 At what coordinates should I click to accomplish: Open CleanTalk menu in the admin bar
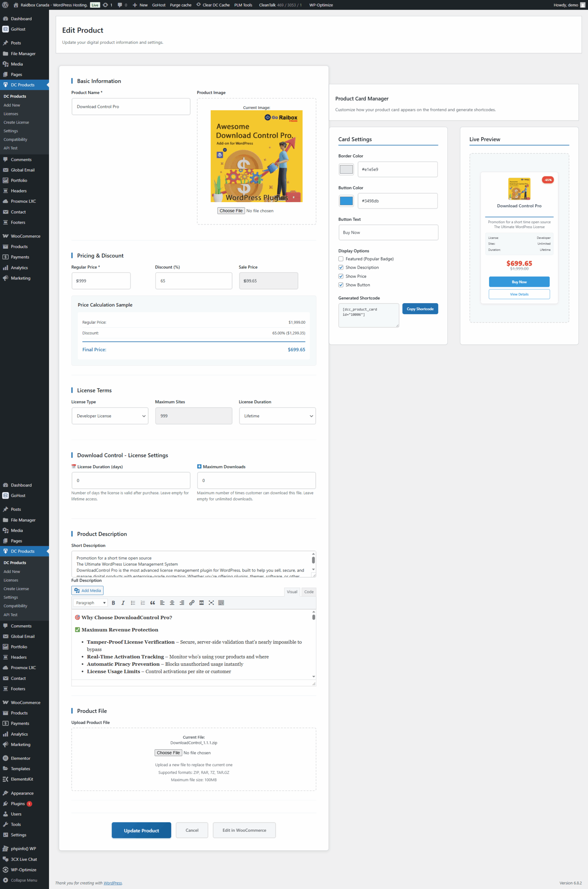point(280,5)
